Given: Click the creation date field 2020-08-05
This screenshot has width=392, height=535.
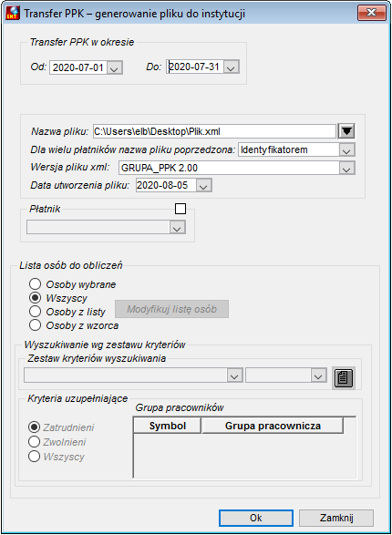Looking at the screenshot, I should (166, 186).
